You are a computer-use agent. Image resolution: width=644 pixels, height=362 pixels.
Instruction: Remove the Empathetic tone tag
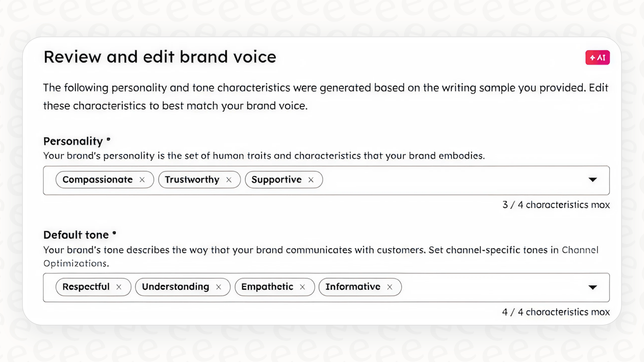click(x=302, y=287)
